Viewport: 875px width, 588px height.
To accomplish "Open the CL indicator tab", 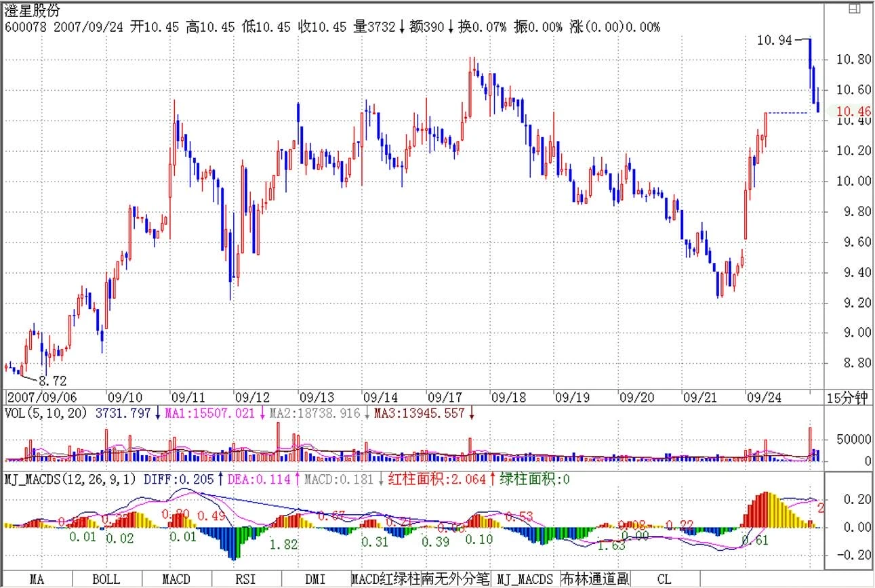I will (x=664, y=580).
